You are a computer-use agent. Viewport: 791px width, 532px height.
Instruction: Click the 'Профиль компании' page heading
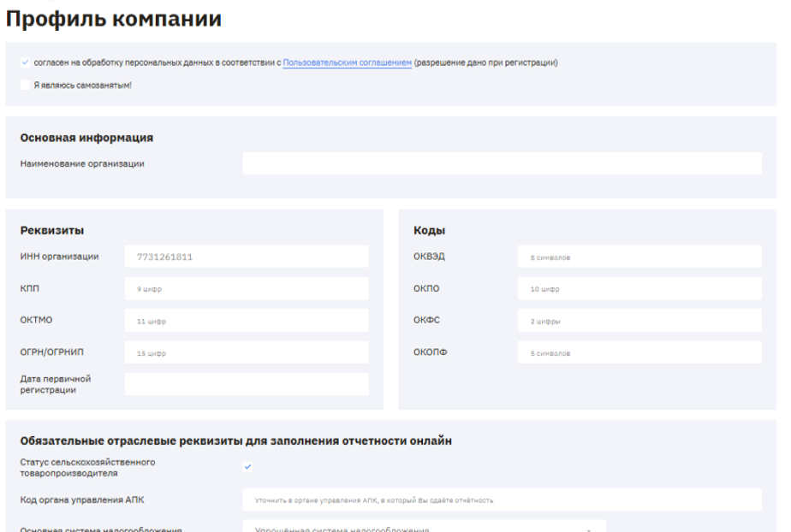coord(114,19)
